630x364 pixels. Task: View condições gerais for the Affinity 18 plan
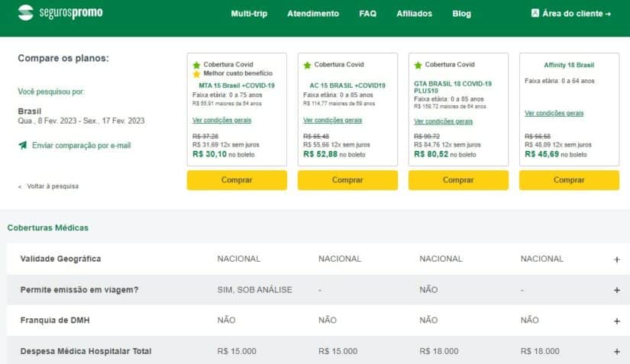click(554, 113)
